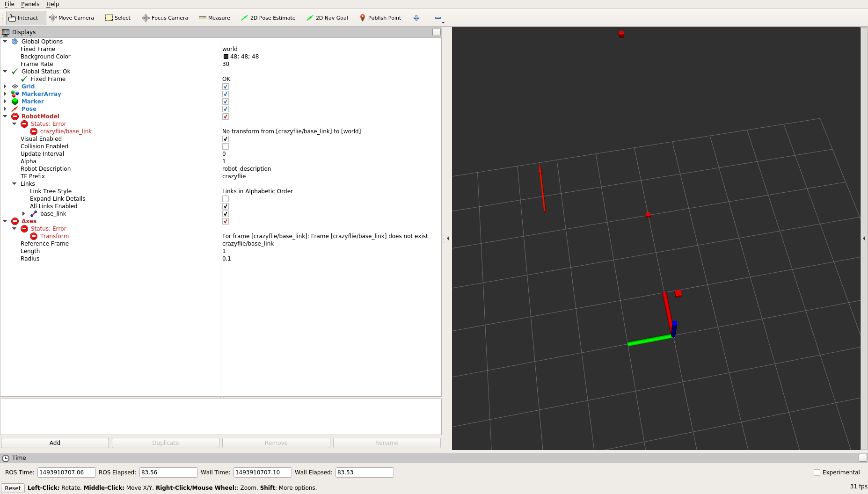The image size is (868, 494).
Task: Click the crazyflie/base_link error status icon
Action: [34, 131]
